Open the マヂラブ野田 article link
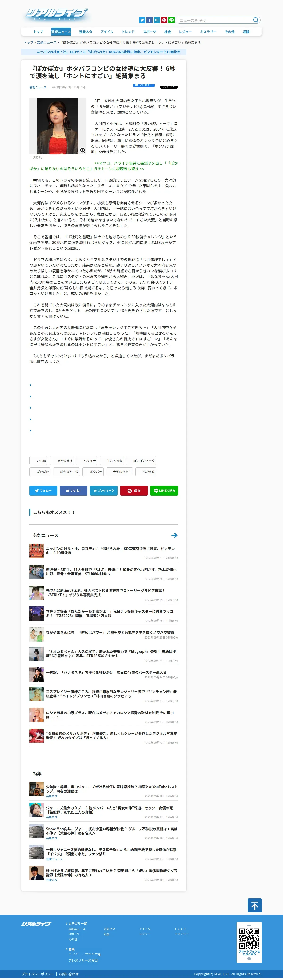Image resolution: width=283 pixels, height=980 pixels. coord(109,614)
